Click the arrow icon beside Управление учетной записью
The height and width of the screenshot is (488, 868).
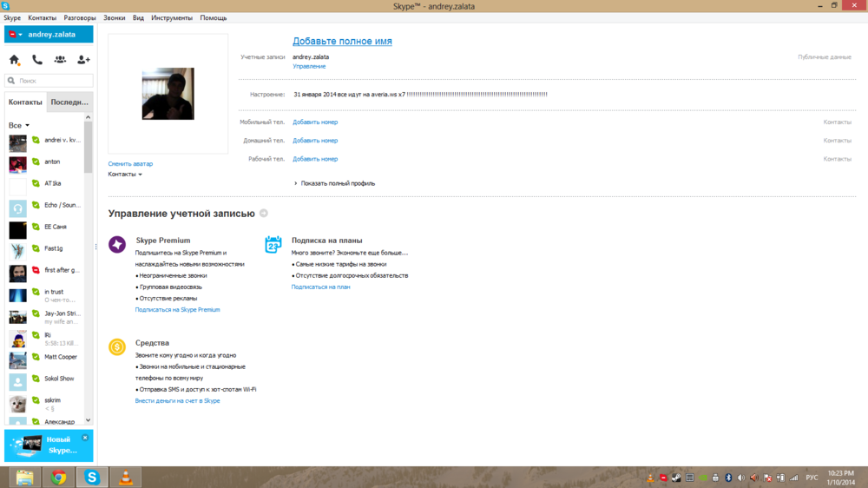pyautogui.click(x=264, y=214)
